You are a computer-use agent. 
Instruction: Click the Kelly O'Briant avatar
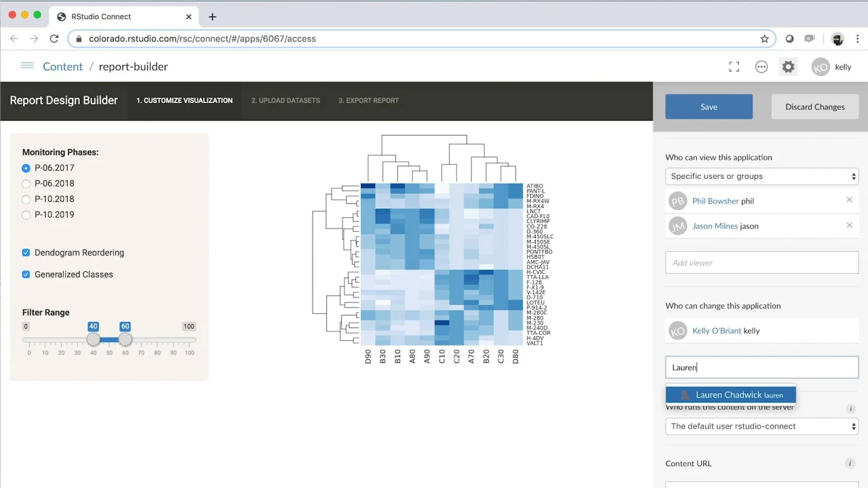(x=677, y=331)
